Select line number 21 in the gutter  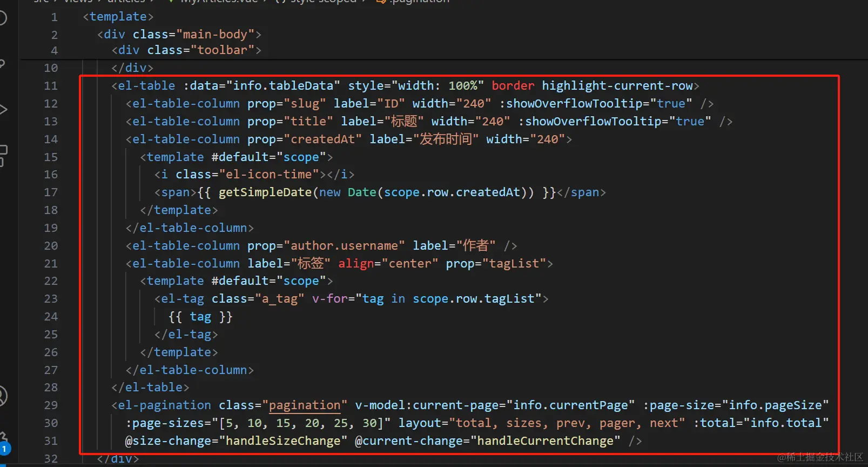pyautogui.click(x=51, y=263)
